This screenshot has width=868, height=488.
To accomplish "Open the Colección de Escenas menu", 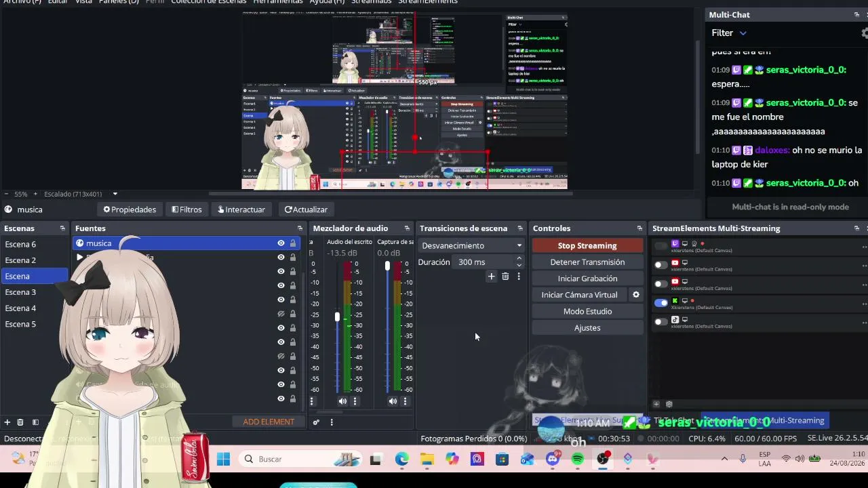I will 209,2.
